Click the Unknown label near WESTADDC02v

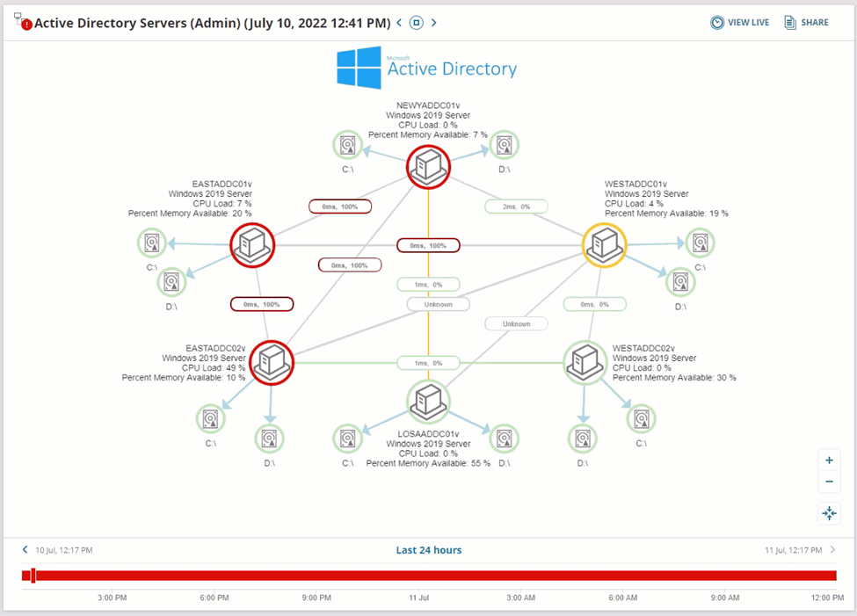[516, 323]
